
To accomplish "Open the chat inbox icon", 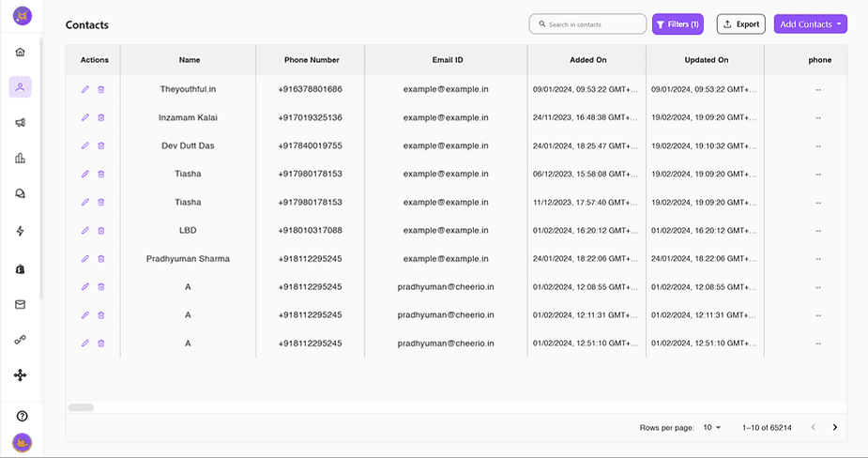I will point(20,194).
